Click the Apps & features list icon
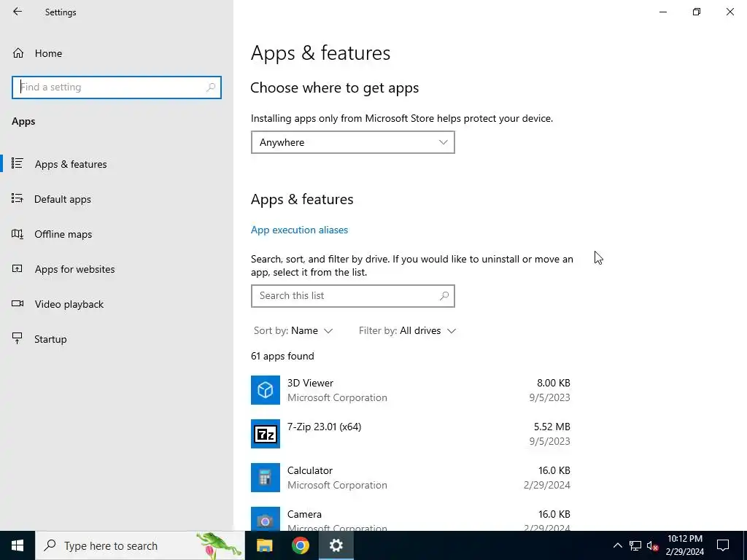 [18, 163]
